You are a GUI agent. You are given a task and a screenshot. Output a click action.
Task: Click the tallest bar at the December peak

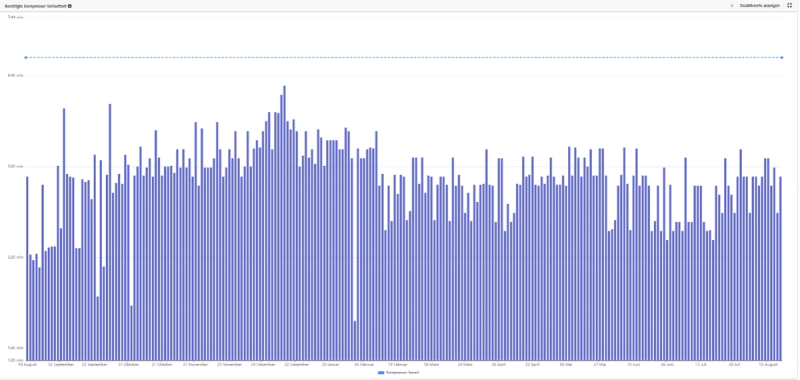(x=284, y=223)
